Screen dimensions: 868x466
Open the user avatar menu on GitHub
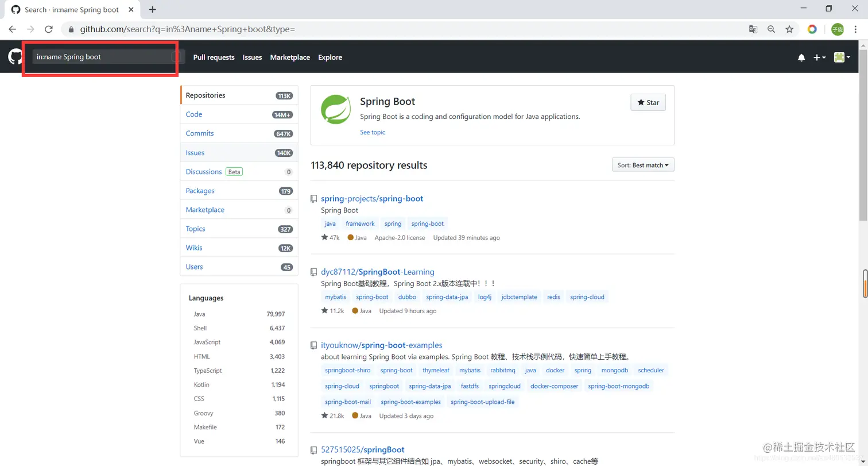point(842,57)
